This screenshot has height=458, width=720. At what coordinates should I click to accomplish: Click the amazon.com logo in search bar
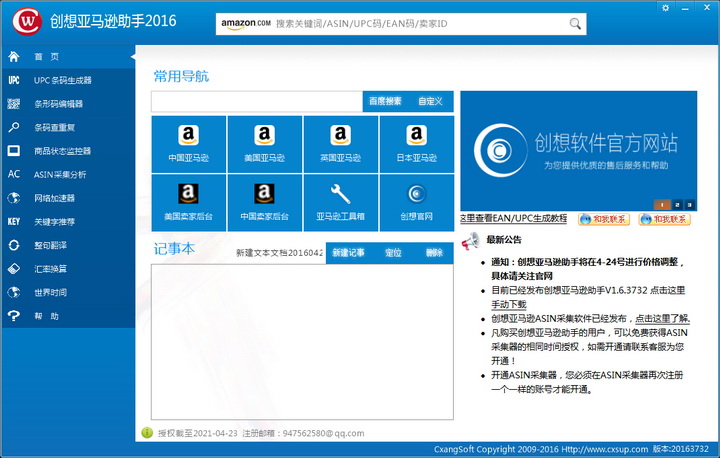point(246,23)
